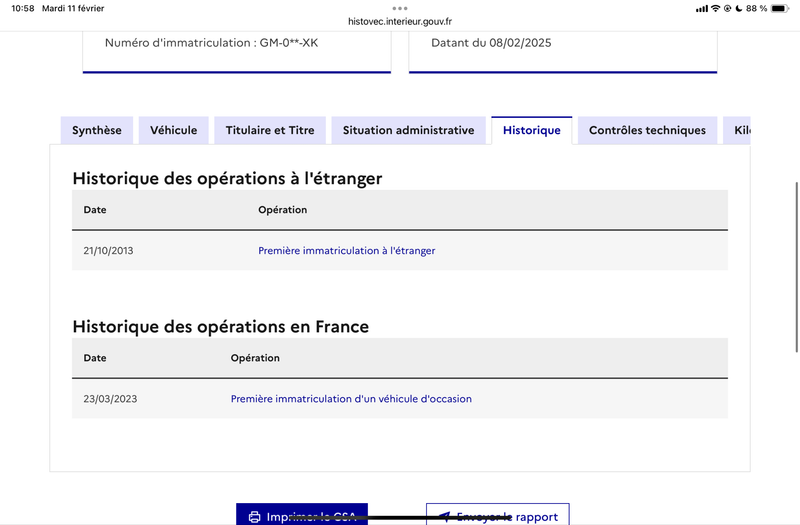Image resolution: width=800 pixels, height=525 pixels.
Task: Select the Situation administrative tab
Action: pyautogui.click(x=408, y=131)
